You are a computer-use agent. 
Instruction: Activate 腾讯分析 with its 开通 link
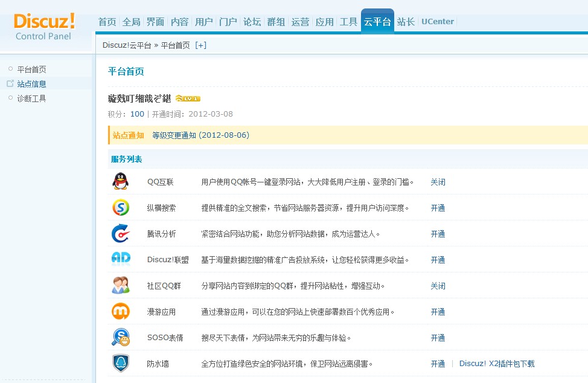(x=438, y=234)
